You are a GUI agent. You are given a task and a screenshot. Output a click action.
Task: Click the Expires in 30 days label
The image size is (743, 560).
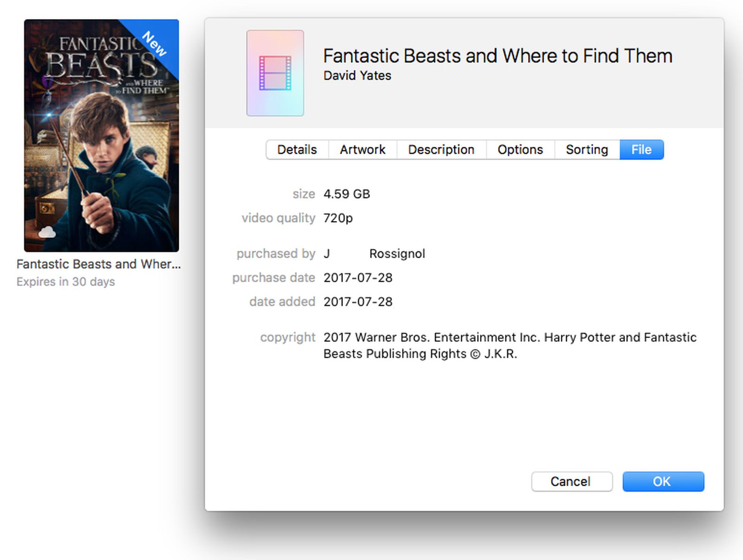[65, 281]
